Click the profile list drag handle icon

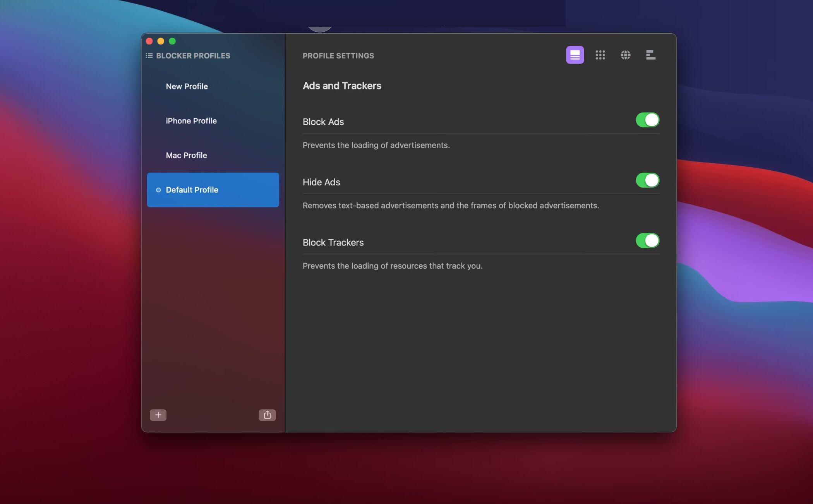(x=149, y=55)
